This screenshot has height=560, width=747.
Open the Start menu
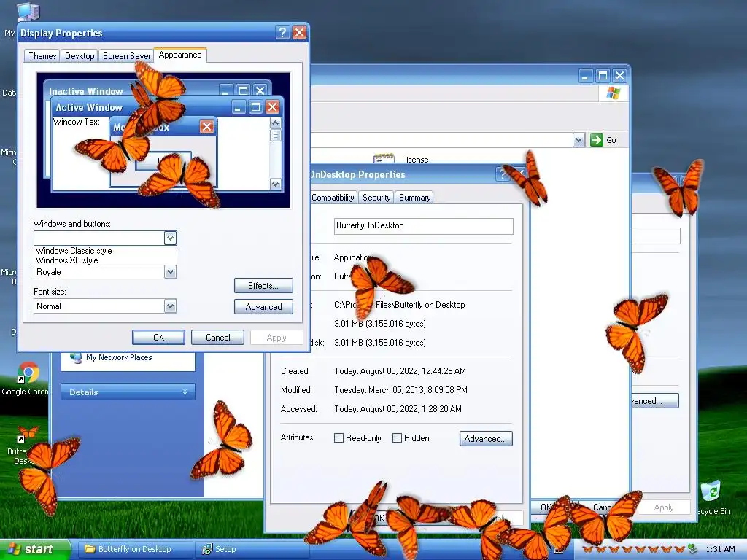tap(34, 549)
